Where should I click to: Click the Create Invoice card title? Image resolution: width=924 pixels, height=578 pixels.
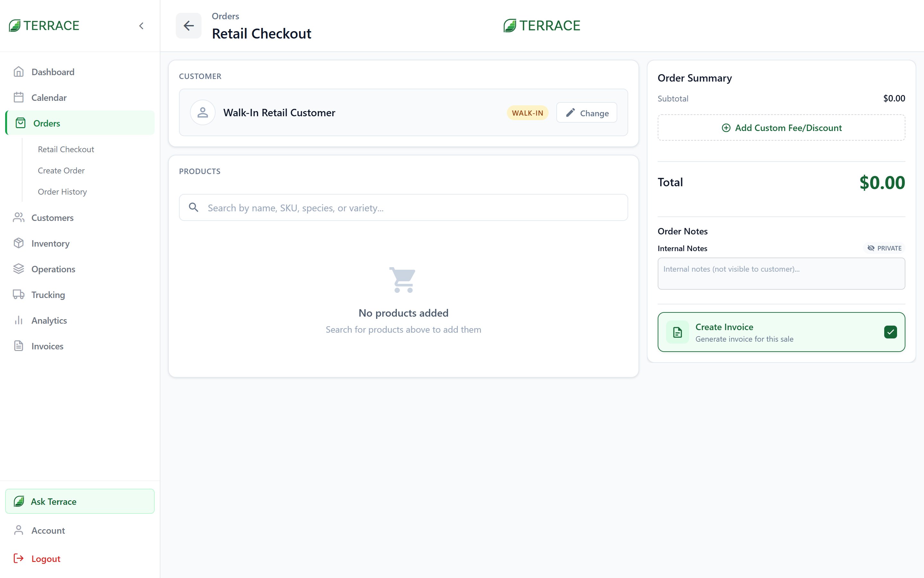pyautogui.click(x=724, y=327)
